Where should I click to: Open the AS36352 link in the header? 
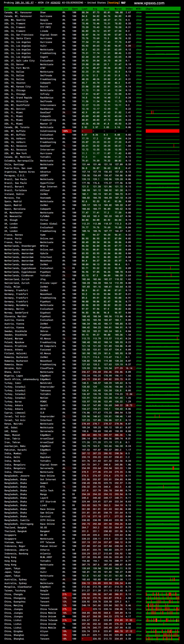[55, 3]
